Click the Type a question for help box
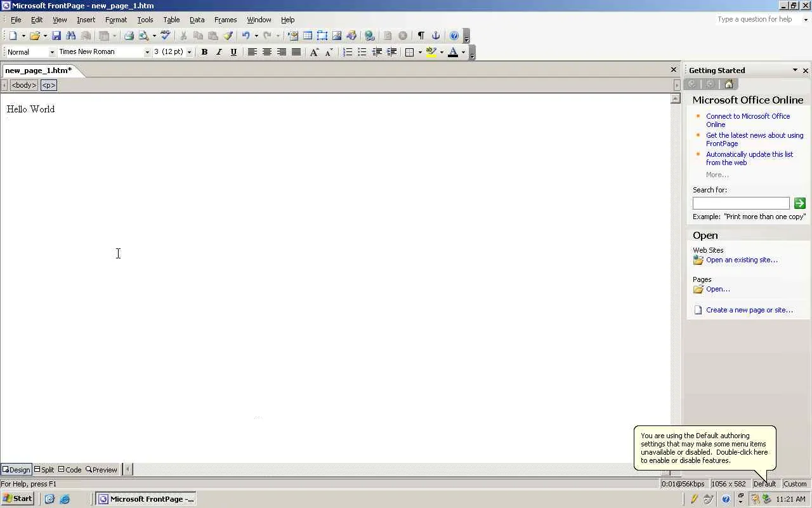Viewport: 812px width, 508px height. pos(758,19)
